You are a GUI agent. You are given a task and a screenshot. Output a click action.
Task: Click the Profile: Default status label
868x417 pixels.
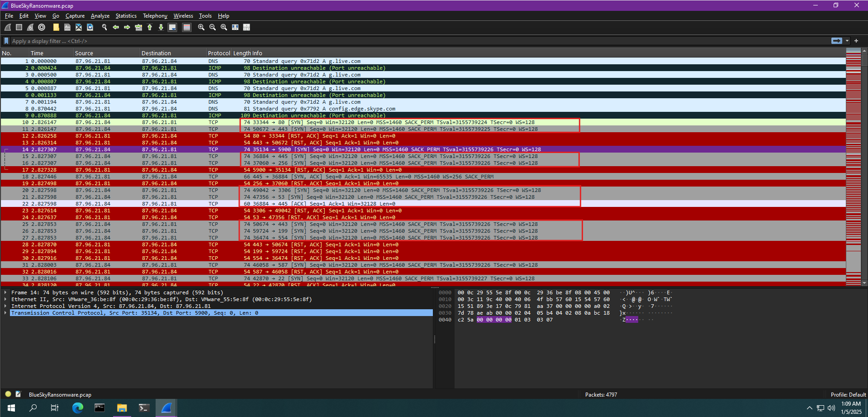(848, 395)
